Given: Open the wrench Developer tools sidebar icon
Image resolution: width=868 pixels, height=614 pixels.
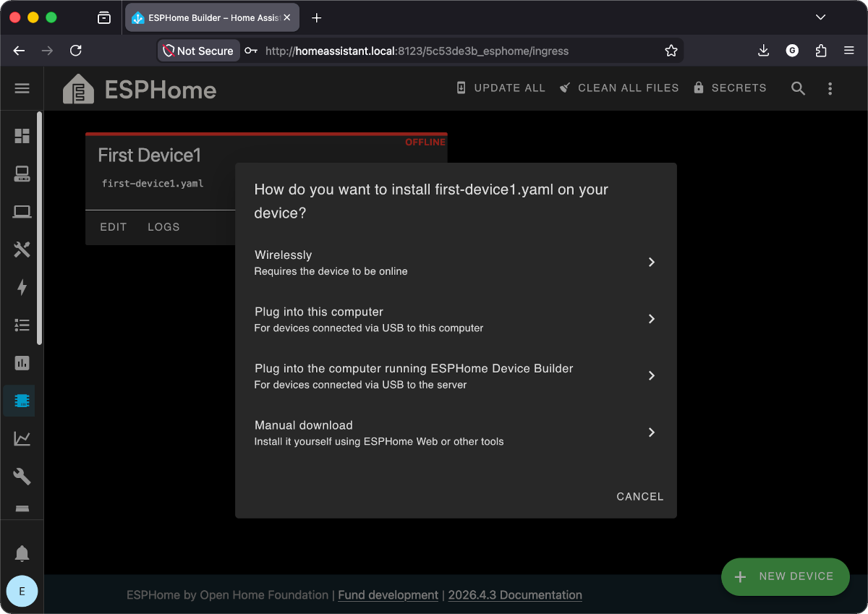Looking at the screenshot, I should (22, 477).
